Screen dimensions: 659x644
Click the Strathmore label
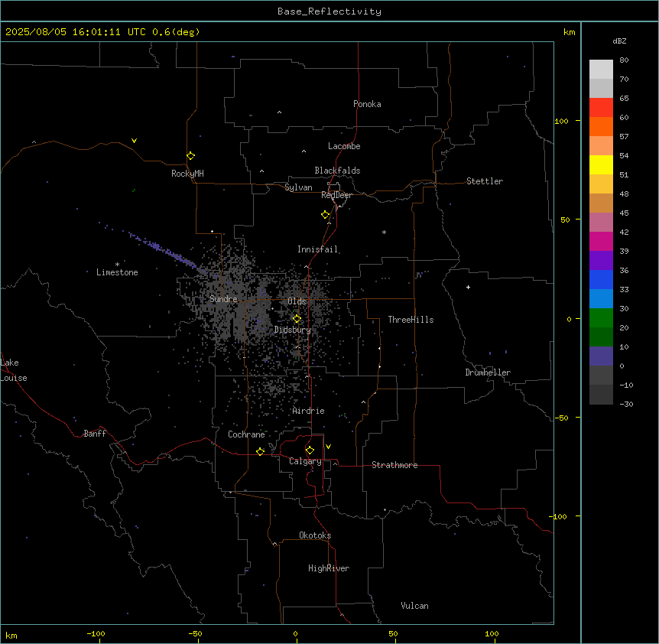[394, 465]
